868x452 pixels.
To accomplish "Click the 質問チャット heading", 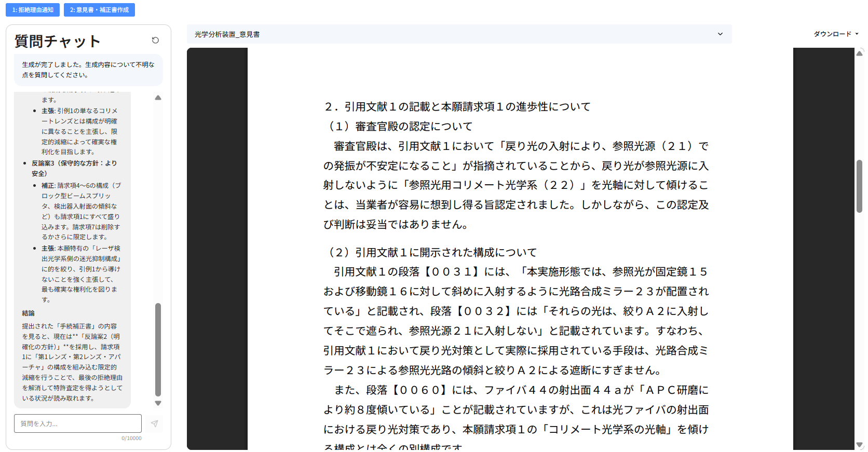I will point(57,41).
